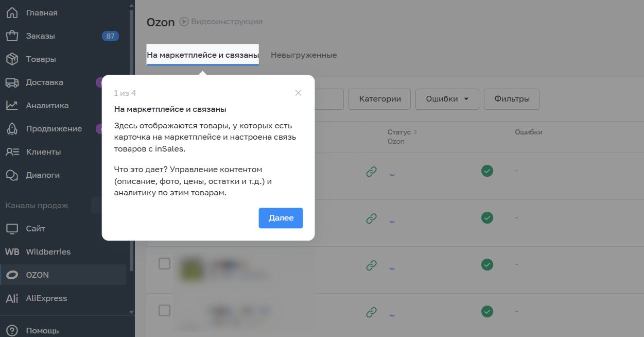Tick the third product row checkbox
The width and height of the screenshot is (644, 337).
click(164, 263)
